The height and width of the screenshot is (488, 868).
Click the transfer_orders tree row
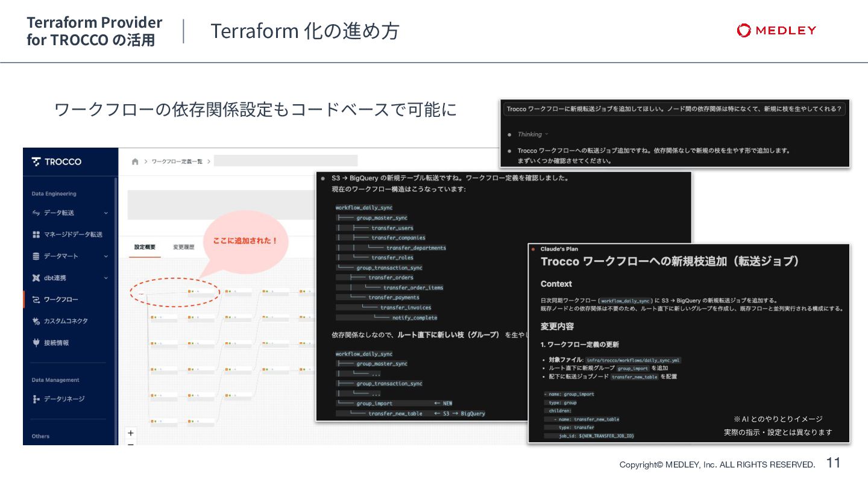[391, 277]
